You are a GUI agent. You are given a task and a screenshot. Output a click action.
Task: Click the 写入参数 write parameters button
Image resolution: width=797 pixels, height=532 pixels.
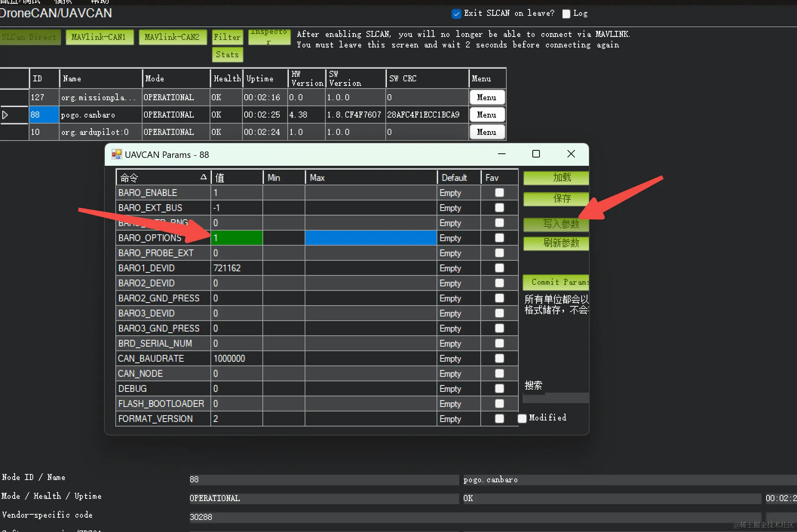point(555,224)
